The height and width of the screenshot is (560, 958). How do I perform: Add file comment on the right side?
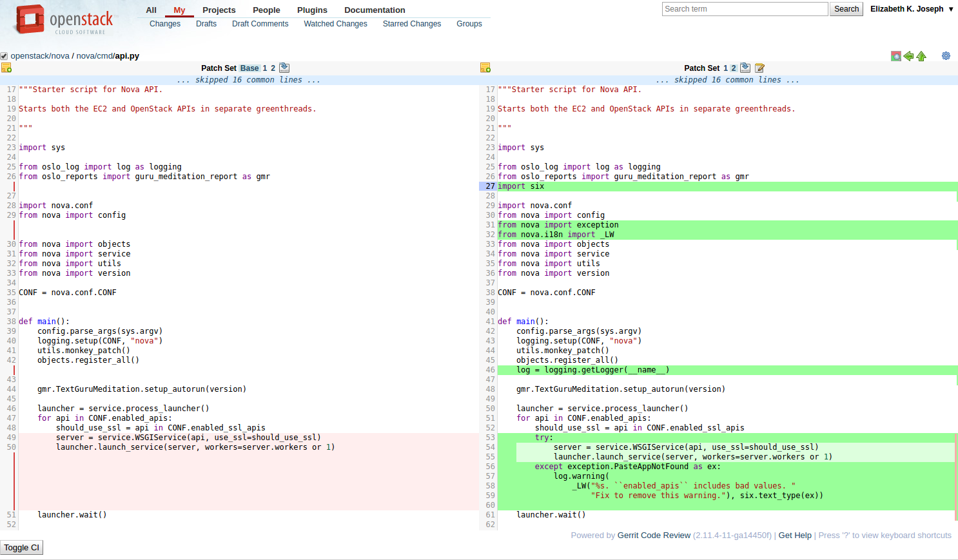tap(485, 68)
